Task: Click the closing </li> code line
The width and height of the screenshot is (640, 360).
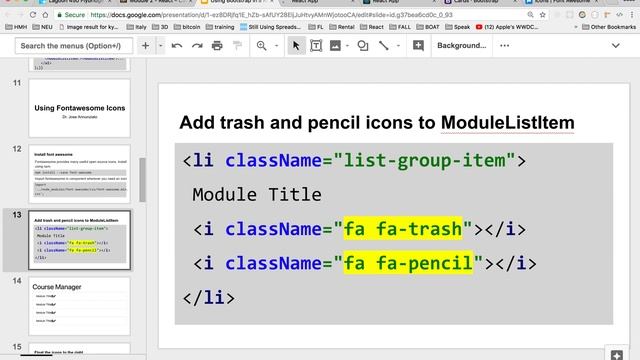Action: click(x=209, y=298)
